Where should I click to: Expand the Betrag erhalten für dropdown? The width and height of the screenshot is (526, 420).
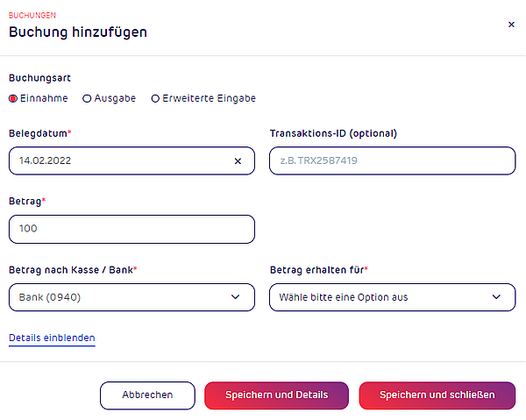[392, 297]
